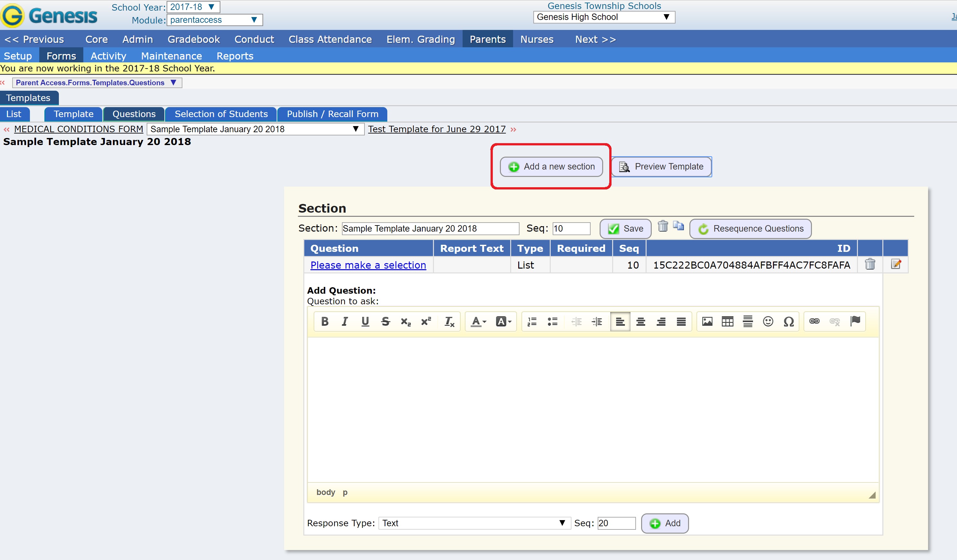Click the Section name input field
Image resolution: width=957 pixels, height=560 pixels.
click(x=430, y=229)
